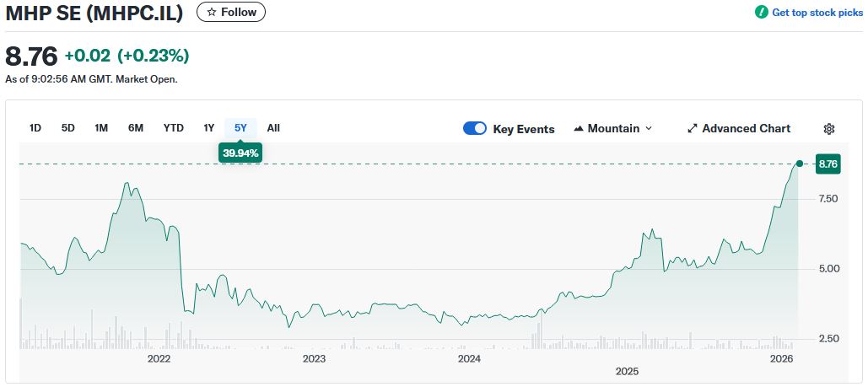
Task: Click the star icon in Follow button
Action: (x=211, y=13)
